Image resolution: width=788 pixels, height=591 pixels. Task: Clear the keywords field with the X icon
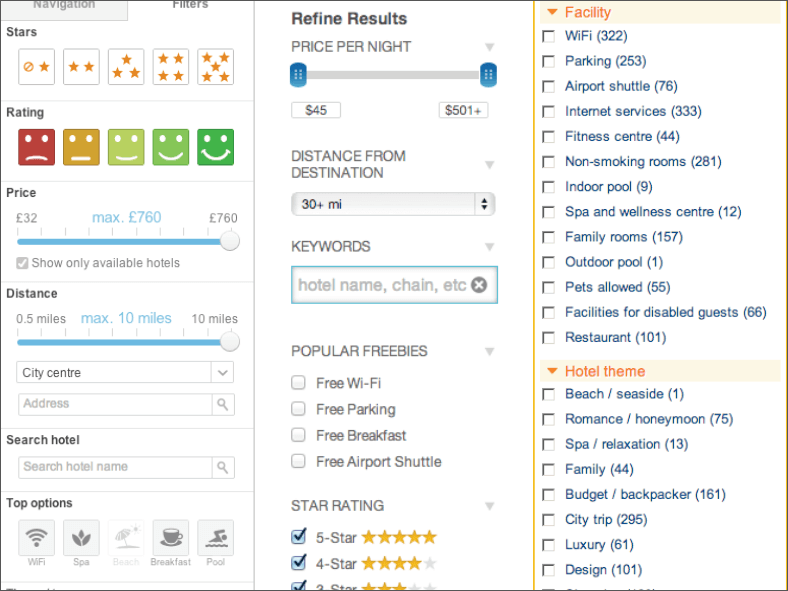click(x=479, y=285)
